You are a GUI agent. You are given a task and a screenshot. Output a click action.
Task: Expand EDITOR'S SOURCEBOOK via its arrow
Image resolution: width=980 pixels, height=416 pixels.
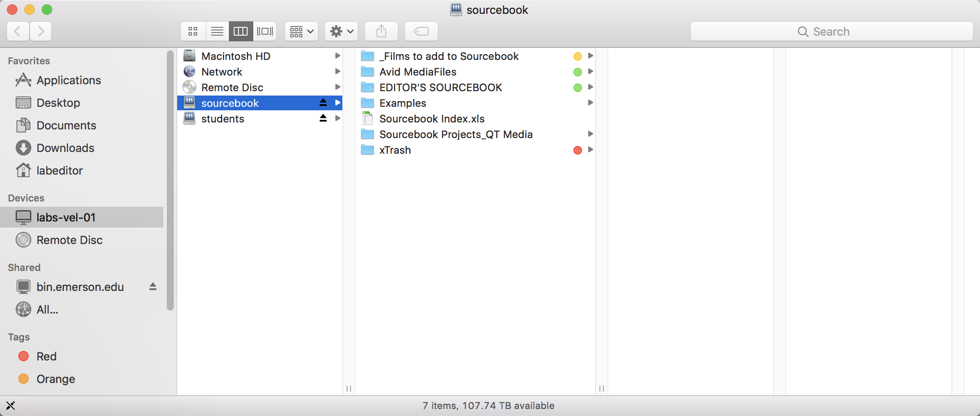(590, 87)
